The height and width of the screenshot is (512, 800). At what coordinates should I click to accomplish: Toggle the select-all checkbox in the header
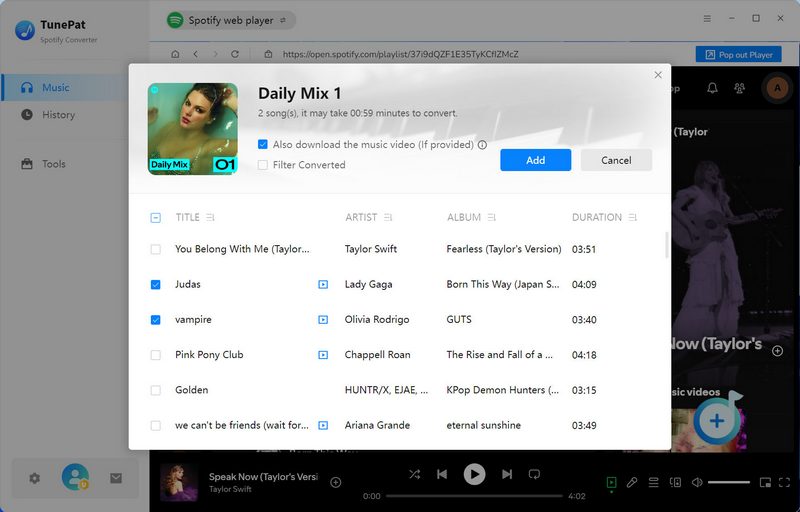(156, 218)
